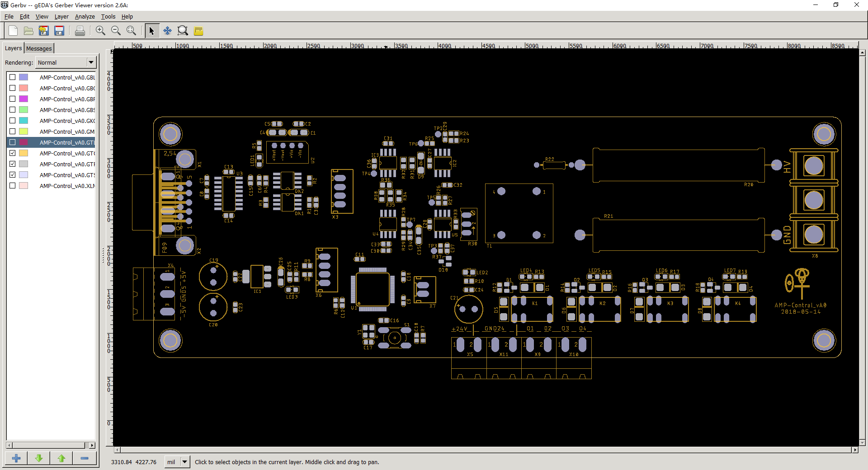Click the layer list's horizontal scrollbar right arrow
The width and height of the screenshot is (868, 470).
(x=93, y=445)
